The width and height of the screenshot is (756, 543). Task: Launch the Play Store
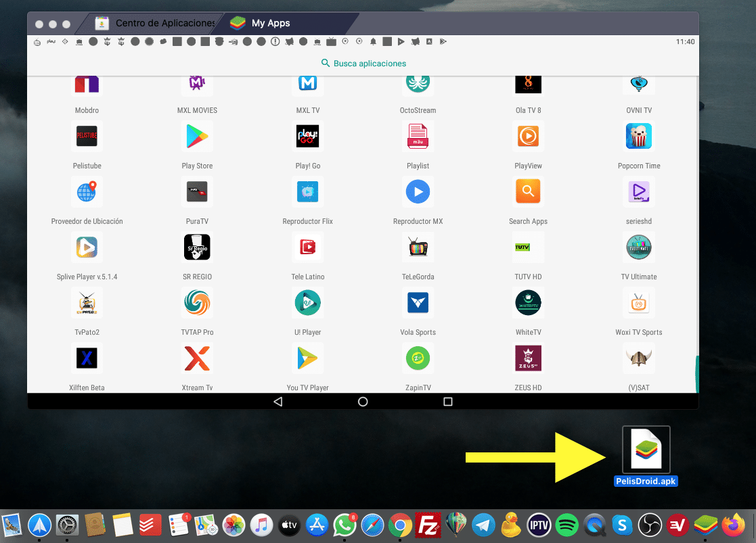click(x=197, y=136)
